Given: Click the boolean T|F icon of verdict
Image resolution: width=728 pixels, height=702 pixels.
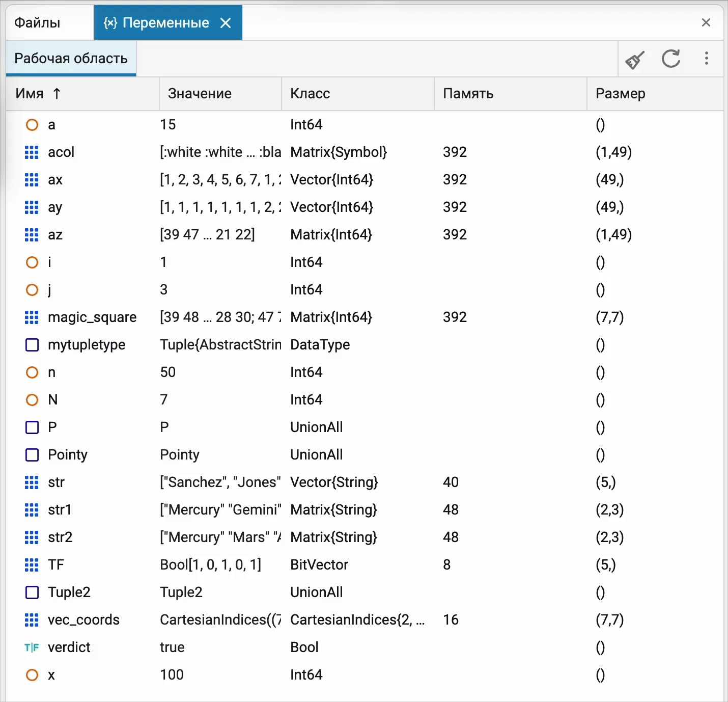Looking at the screenshot, I should [x=32, y=647].
